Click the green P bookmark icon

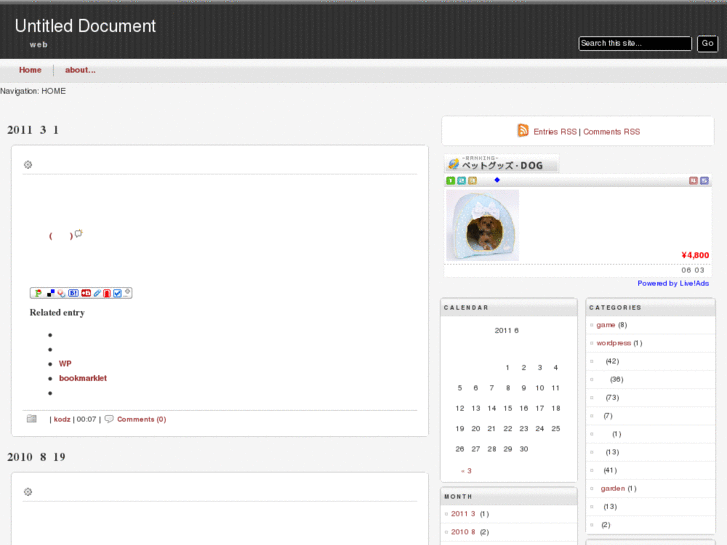(38, 293)
